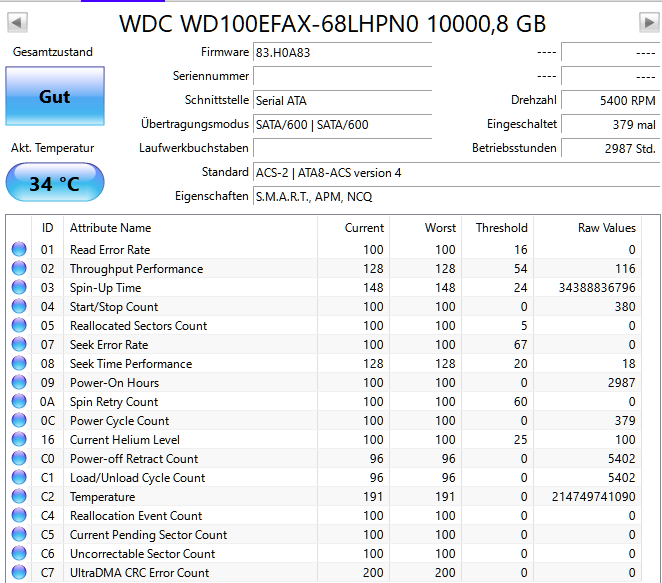Click raw value 214749741090
Image resolution: width=662 pixels, height=583 pixels.
pos(594,497)
